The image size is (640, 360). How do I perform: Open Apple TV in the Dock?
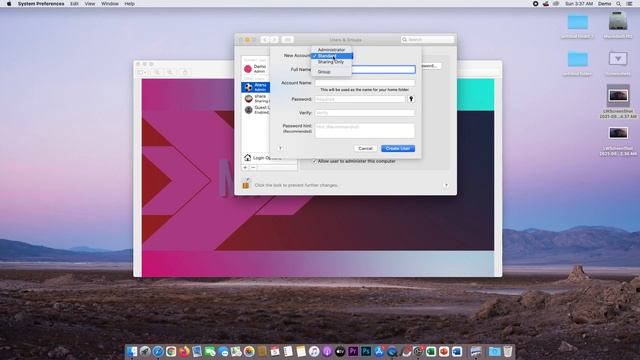(x=340, y=351)
